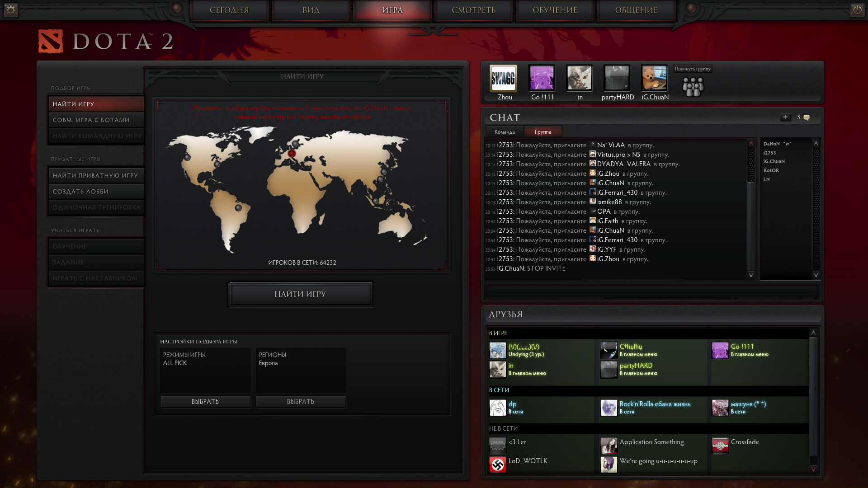Switch to the Команда chat tab
The width and height of the screenshot is (868, 488).
click(x=505, y=132)
